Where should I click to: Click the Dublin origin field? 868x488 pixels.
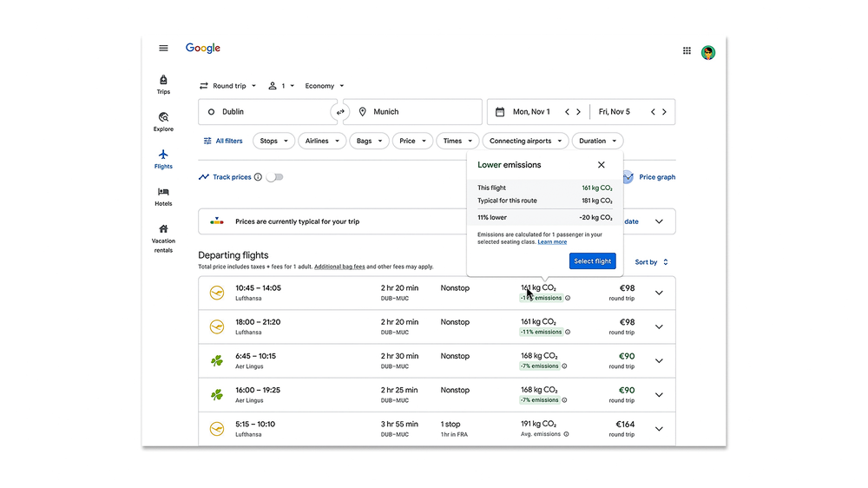[265, 112]
